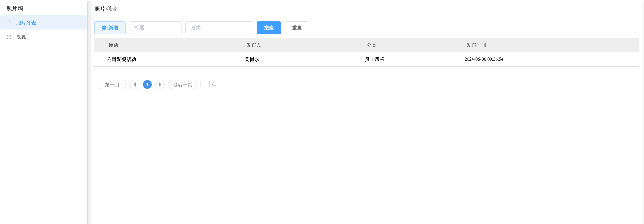Click the 发布时间 column header
This screenshot has width=644, height=224.
pyautogui.click(x=476, y=45)
